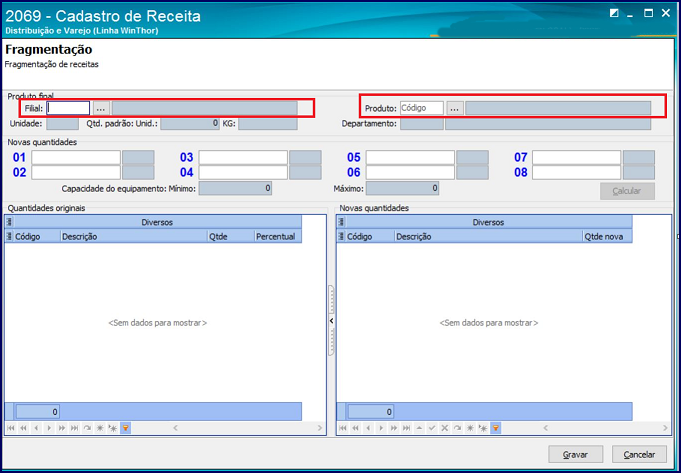This screenshot has width=681, height=473.
Task: Jump to next page in Quantidades originais navigator
Action: tap(62, 428)
